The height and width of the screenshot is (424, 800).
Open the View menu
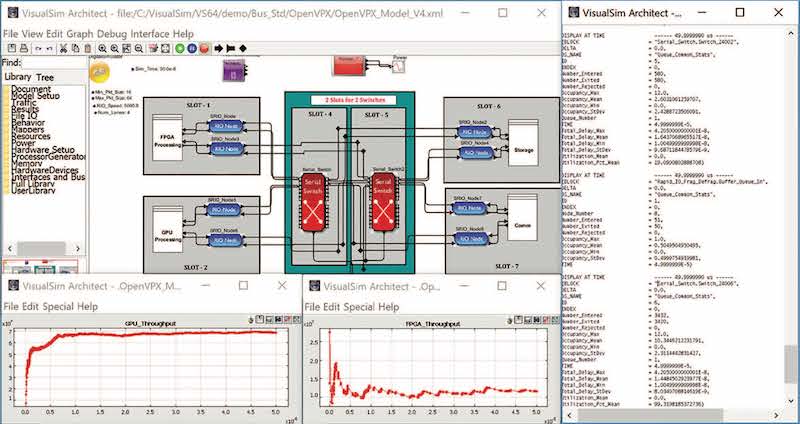[33, 34]
